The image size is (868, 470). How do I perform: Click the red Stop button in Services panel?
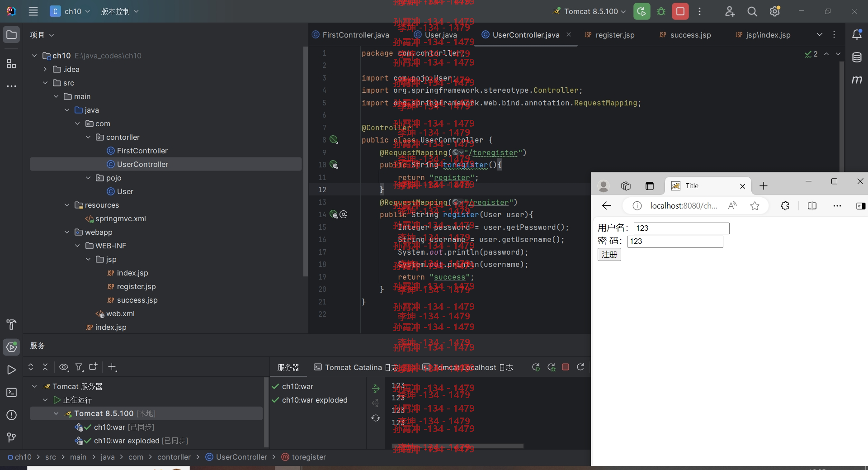(566, 367)
